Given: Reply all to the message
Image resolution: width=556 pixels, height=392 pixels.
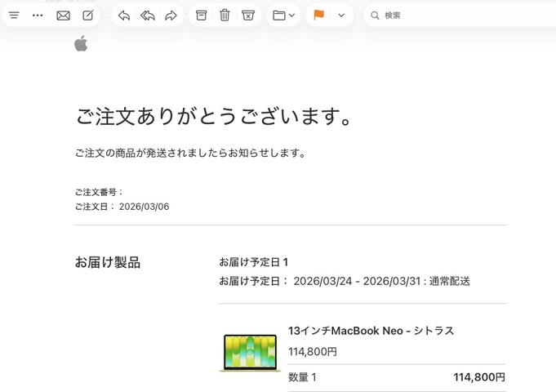Looking at the screenshot, I should click(x=148, y=16).
